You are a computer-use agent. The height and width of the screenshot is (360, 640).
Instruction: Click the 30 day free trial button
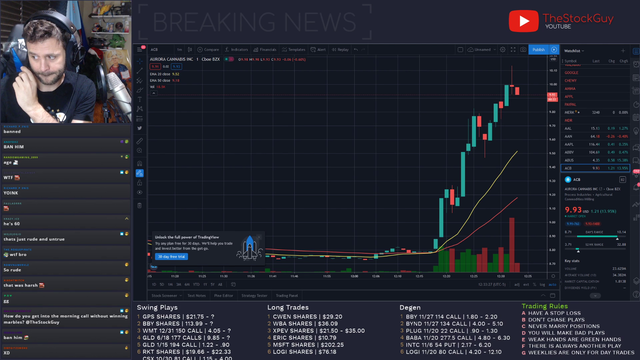171,257
